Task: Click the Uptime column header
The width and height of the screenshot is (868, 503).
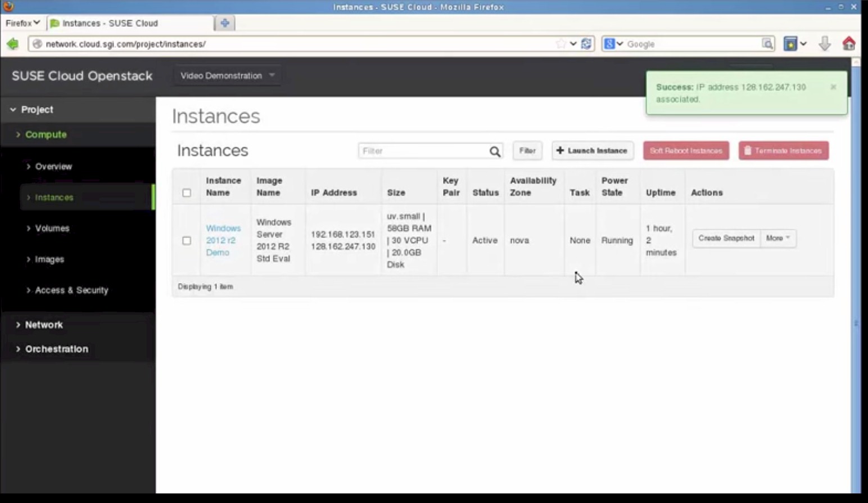Action: point(661,192)
